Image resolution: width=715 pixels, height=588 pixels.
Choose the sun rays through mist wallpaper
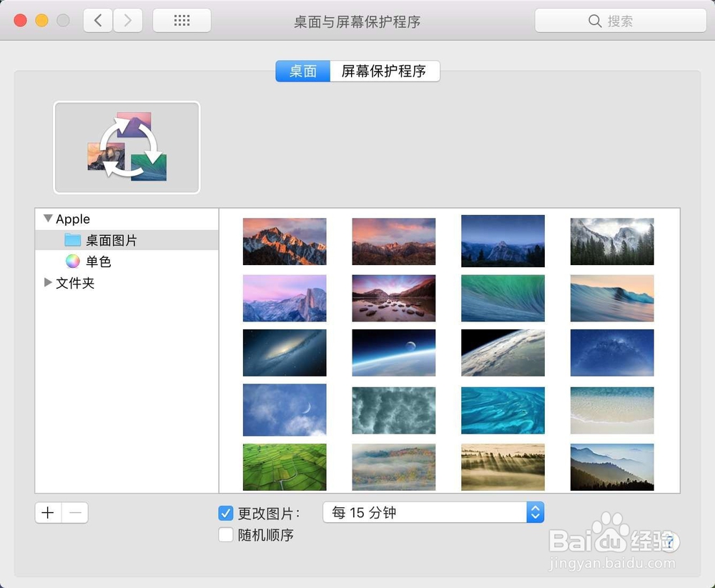click(503, 467)
